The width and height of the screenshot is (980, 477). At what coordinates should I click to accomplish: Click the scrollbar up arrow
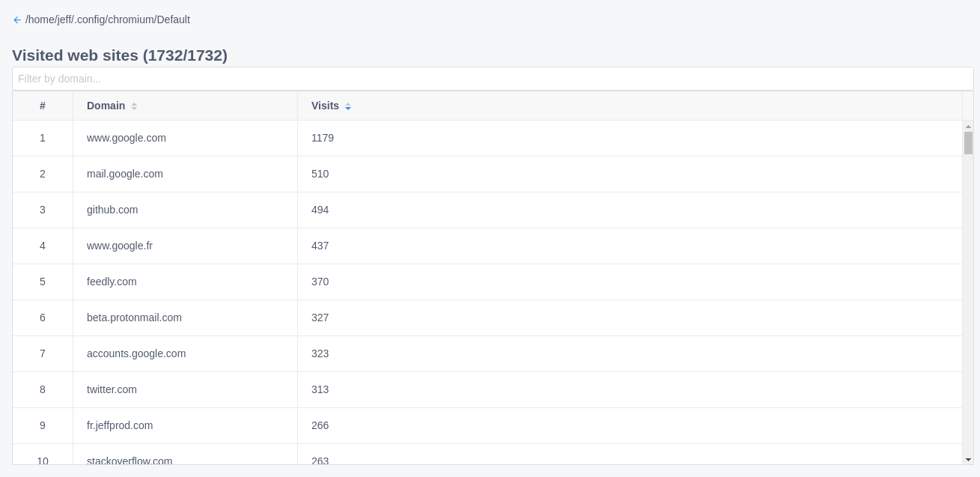point(968,127)
